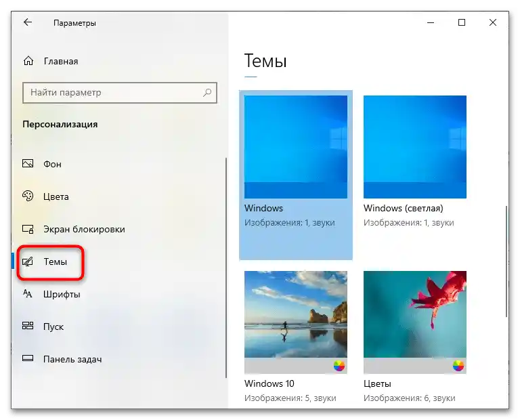This screenshot has height=420, width=520.
Task: Open the Шрифты section label
Action: click(x=62, y=294)
